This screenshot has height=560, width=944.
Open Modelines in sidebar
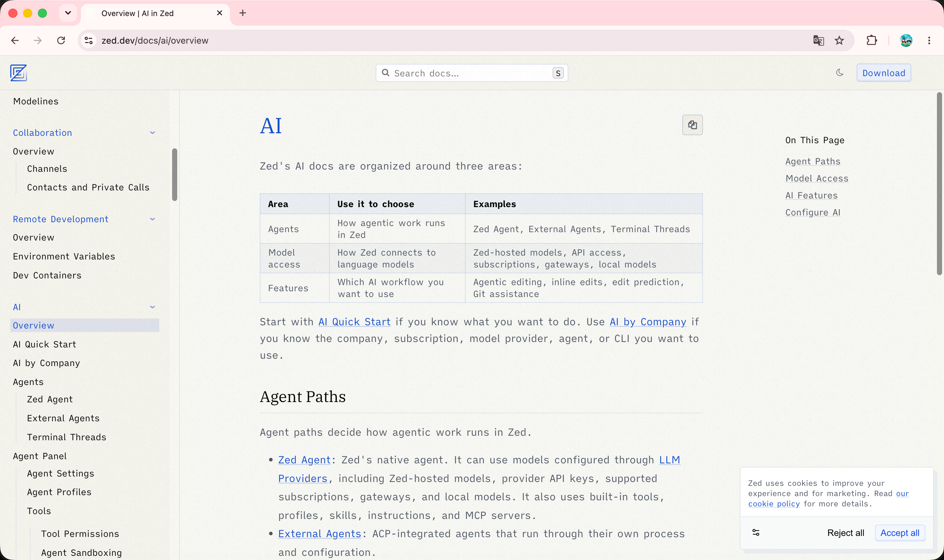click(x=36, y=101)
